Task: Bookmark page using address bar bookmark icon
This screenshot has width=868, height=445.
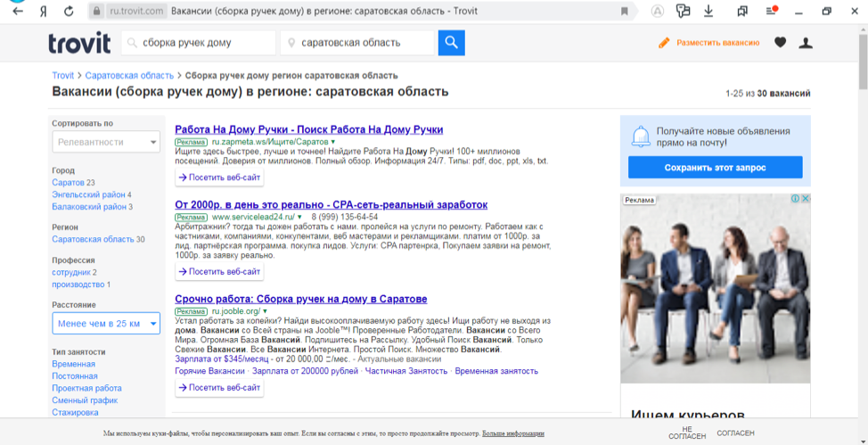Action: point(624,11)
